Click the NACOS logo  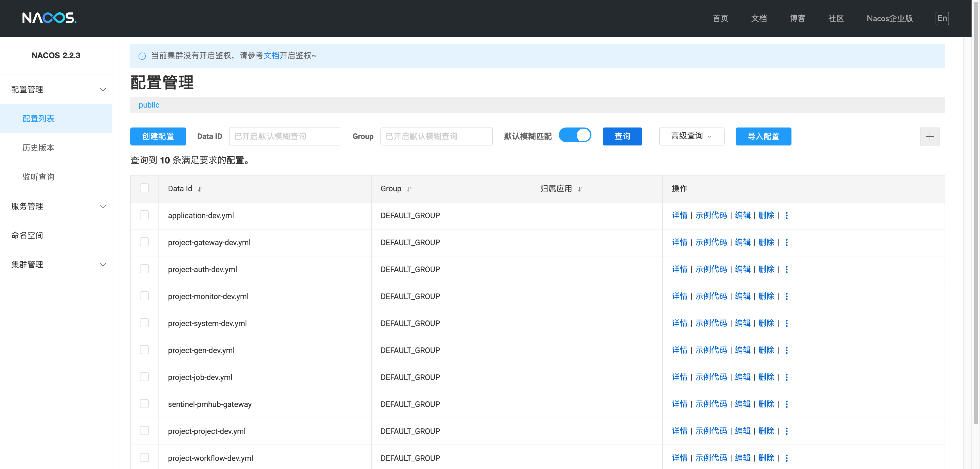[x=49, y=18]
